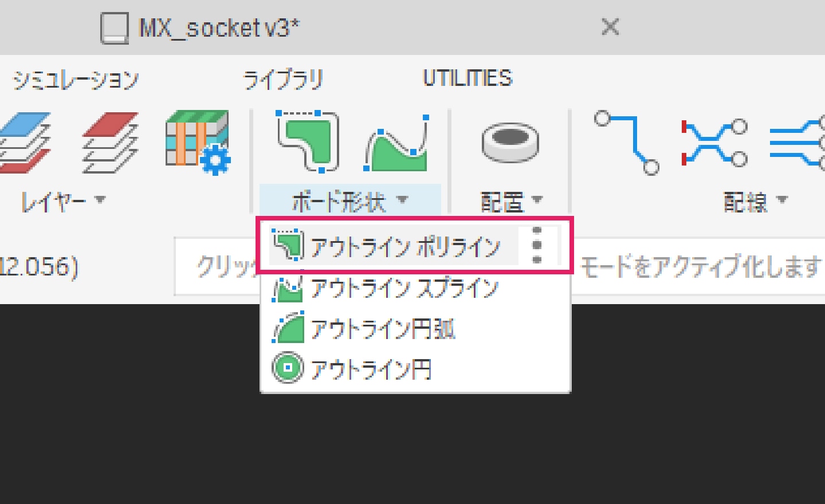Choose アウトライン円弧 from the menu

coord(383,329)
